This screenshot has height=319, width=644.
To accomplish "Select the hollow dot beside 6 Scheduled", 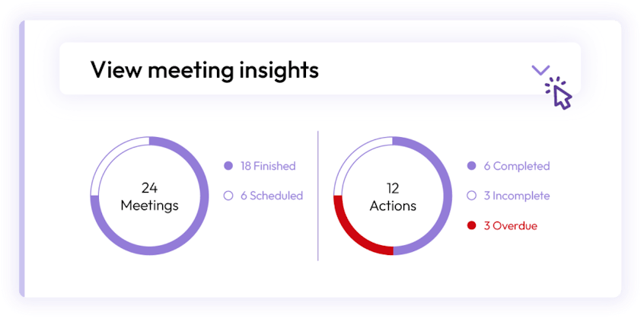I will tap(228, 196).
